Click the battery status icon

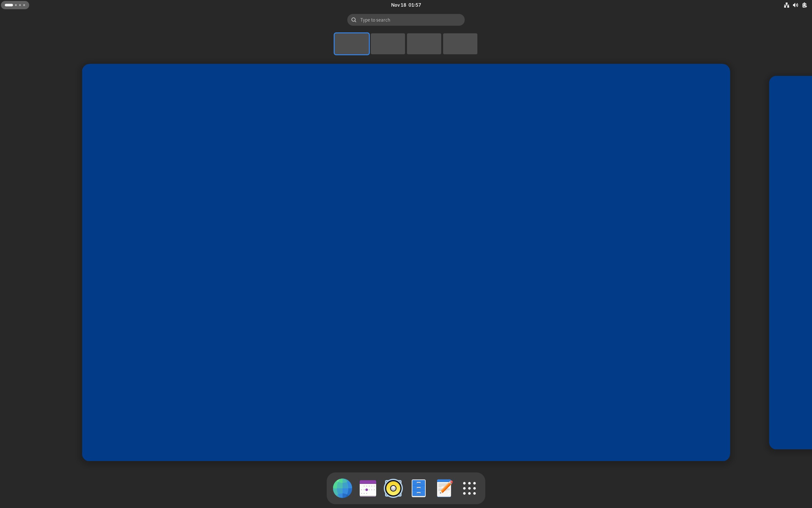(804, 5)
